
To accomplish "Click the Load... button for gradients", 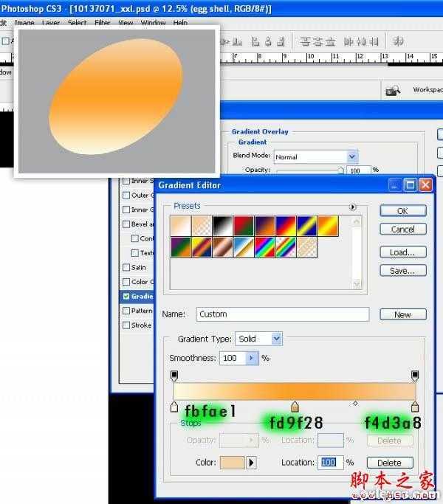I will coord(402,252).
